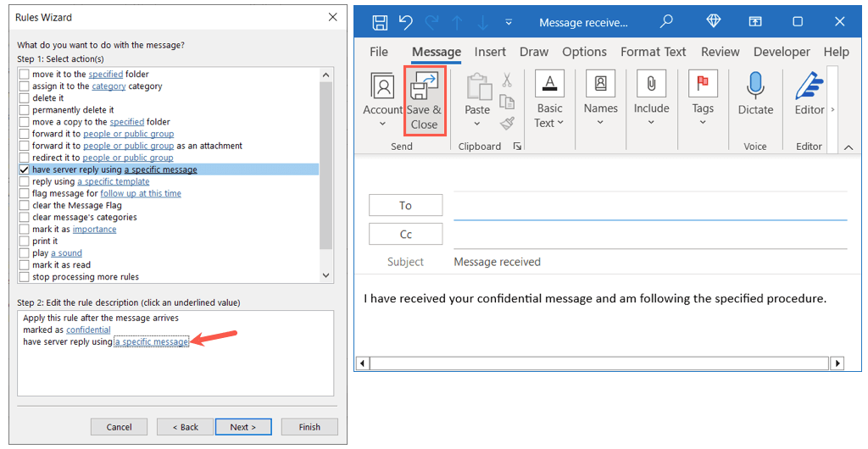The image size is (868, 449).
Task: Click the actions list scrollbar down arrow
Action: pyautogui.click(x=325, y=275)
